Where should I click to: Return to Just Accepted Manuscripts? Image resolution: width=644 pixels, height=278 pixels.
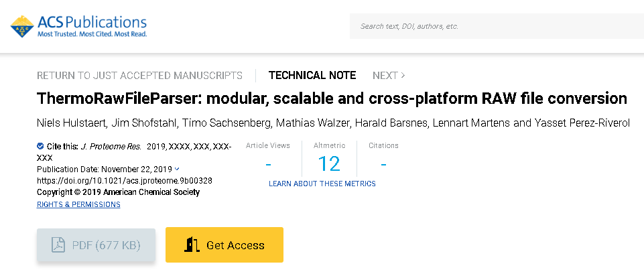tap(139, 75)
